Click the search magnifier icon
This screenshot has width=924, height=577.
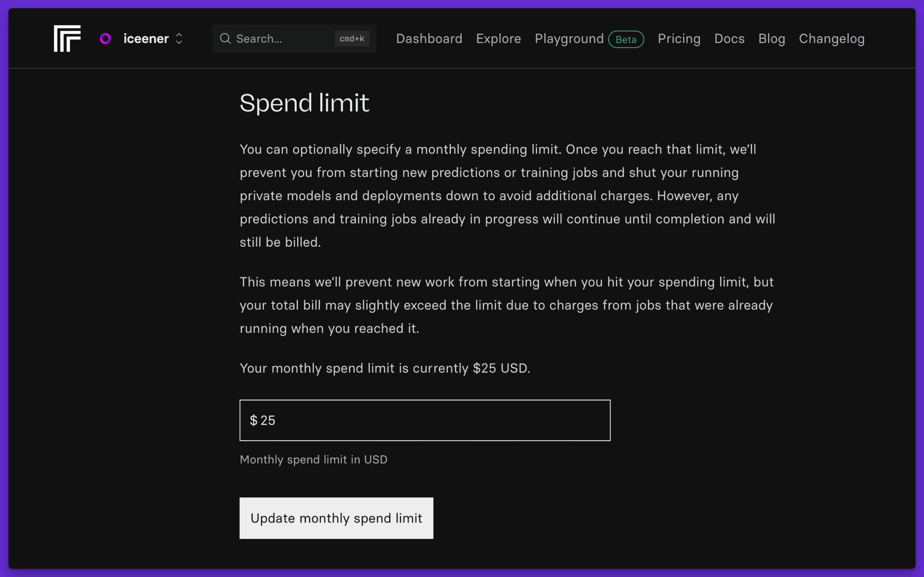(225, 39)
